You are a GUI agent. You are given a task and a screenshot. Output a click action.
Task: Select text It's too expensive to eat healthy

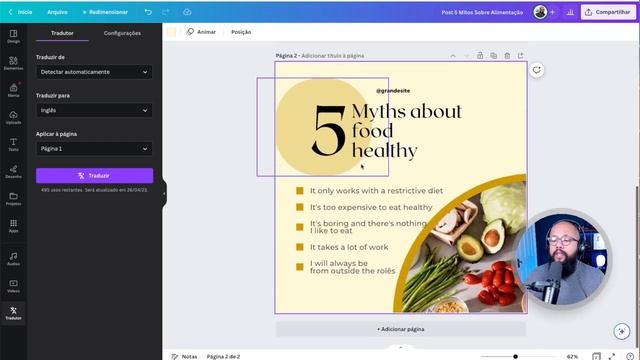371,207
